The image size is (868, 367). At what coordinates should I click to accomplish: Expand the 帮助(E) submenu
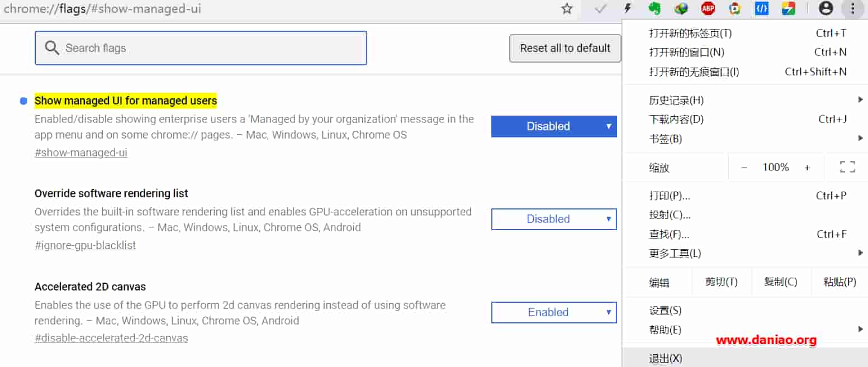744,330
